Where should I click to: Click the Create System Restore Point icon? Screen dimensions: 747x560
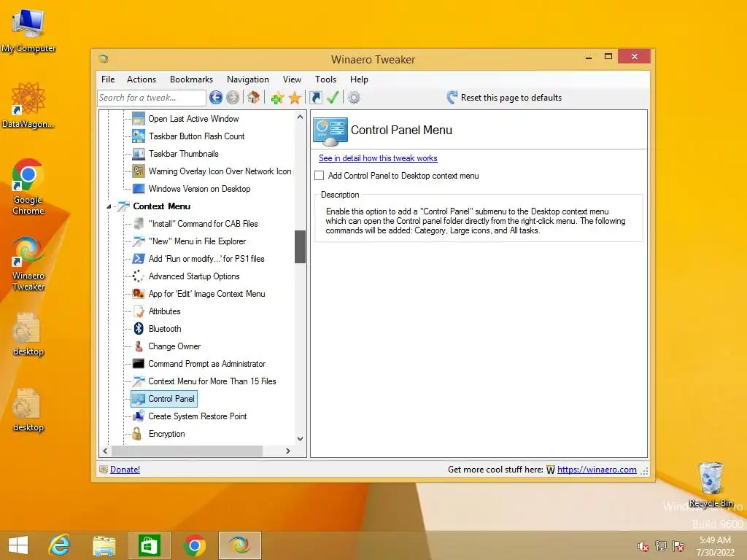pyautogui.click(x=138, y=416)
